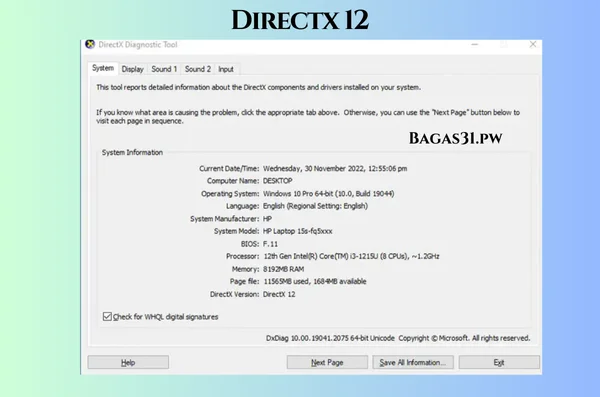Click the DxDiag 10.00.19041.2075 version text
Screen dimensions: 600x397
330,338
